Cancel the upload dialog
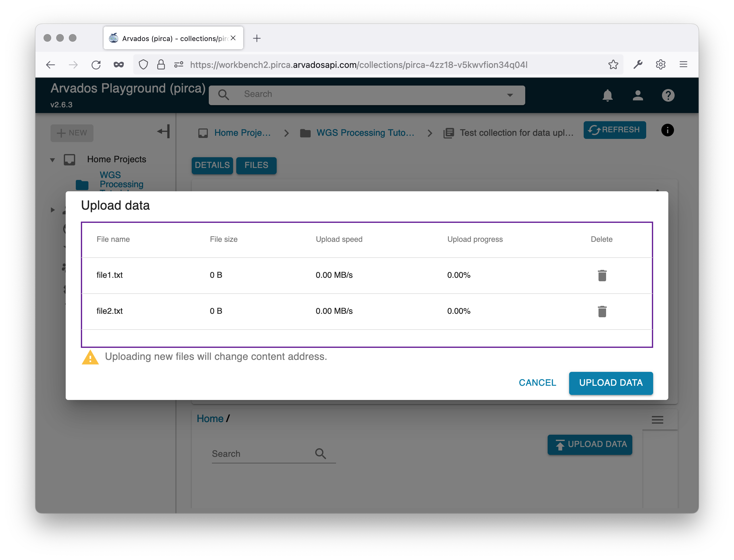This screenshot has height=560, width=734. point(537,383)
